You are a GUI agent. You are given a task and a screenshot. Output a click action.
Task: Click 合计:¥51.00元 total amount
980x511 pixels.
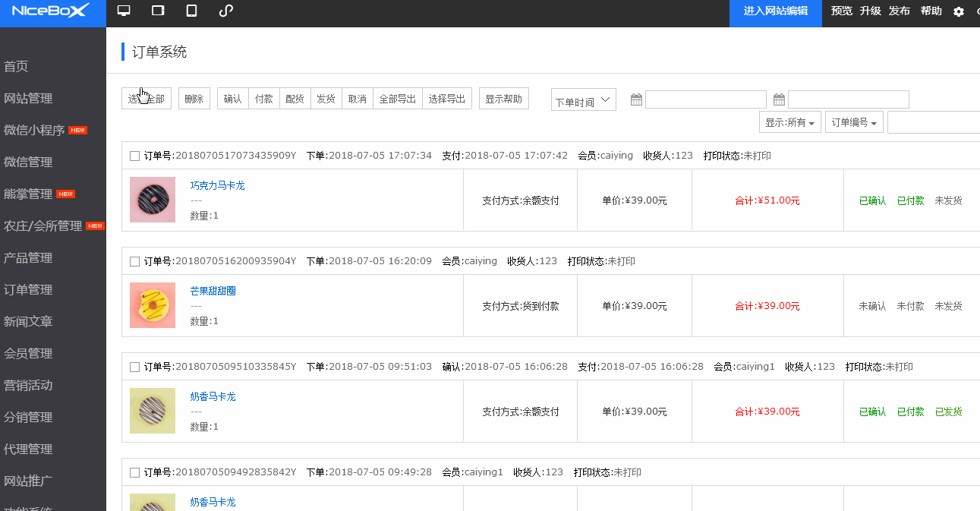coord(767,200)
